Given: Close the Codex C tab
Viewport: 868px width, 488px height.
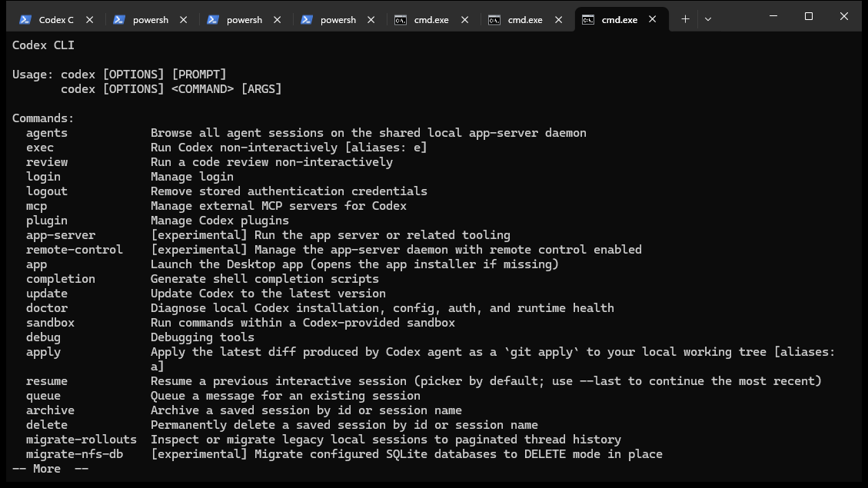Looking at the screenshot, I should [90, 19].
